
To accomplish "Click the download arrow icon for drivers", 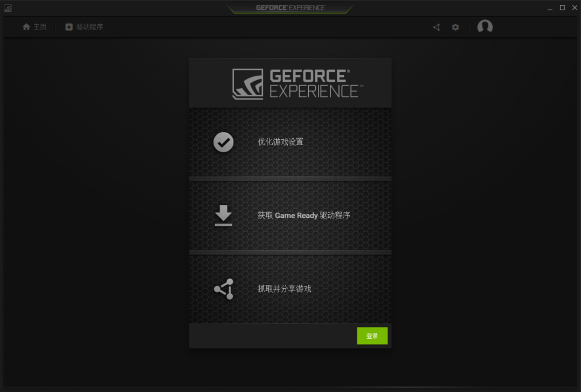I will [x=223, y=215].
